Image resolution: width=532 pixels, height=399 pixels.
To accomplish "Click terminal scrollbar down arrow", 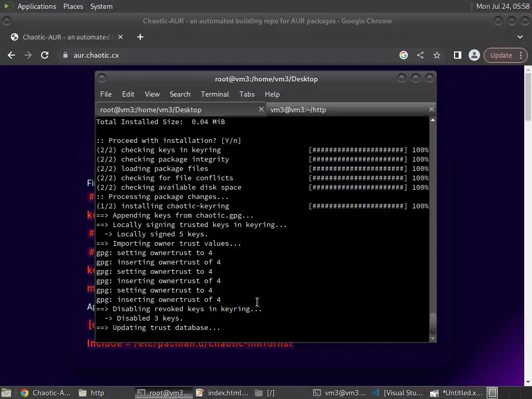I will (433, 338).
